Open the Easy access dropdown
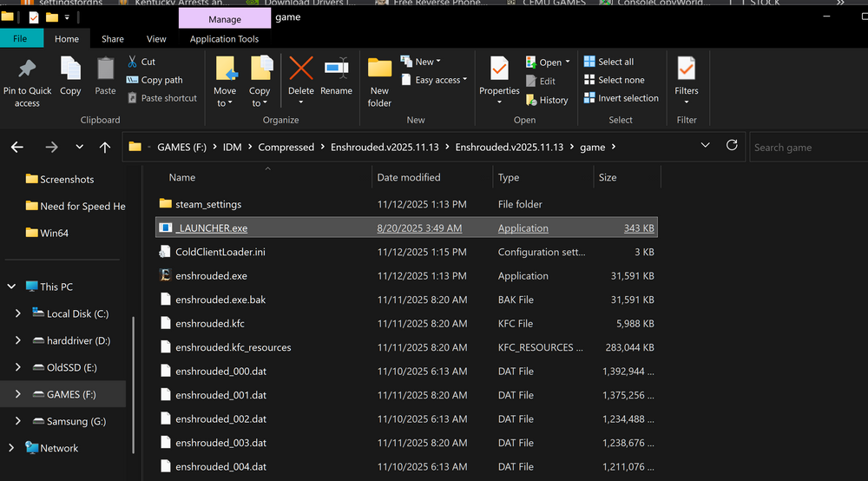Image resolution: width=868 pixels, height=481 pixels. (441, 80)
